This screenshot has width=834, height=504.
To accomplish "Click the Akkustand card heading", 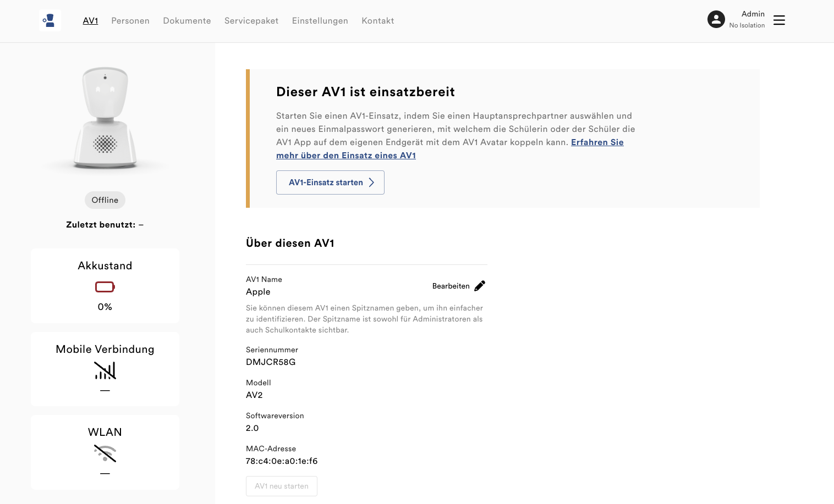I will click(105, 265).
